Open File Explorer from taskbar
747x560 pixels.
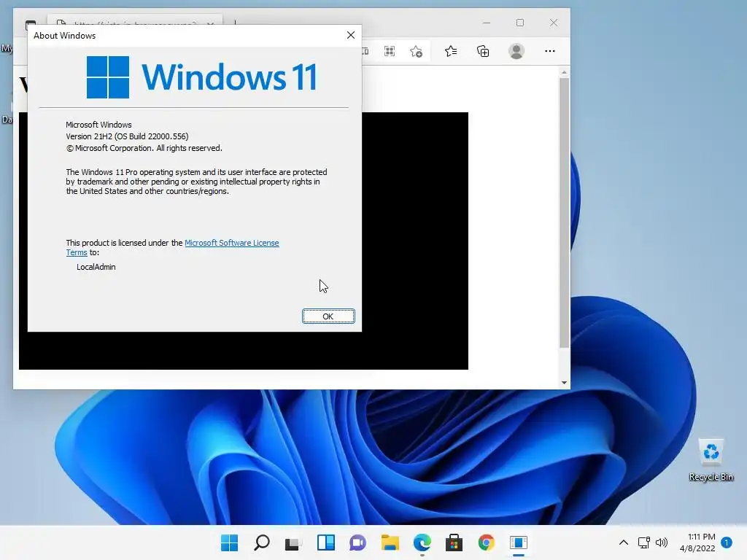390,542
